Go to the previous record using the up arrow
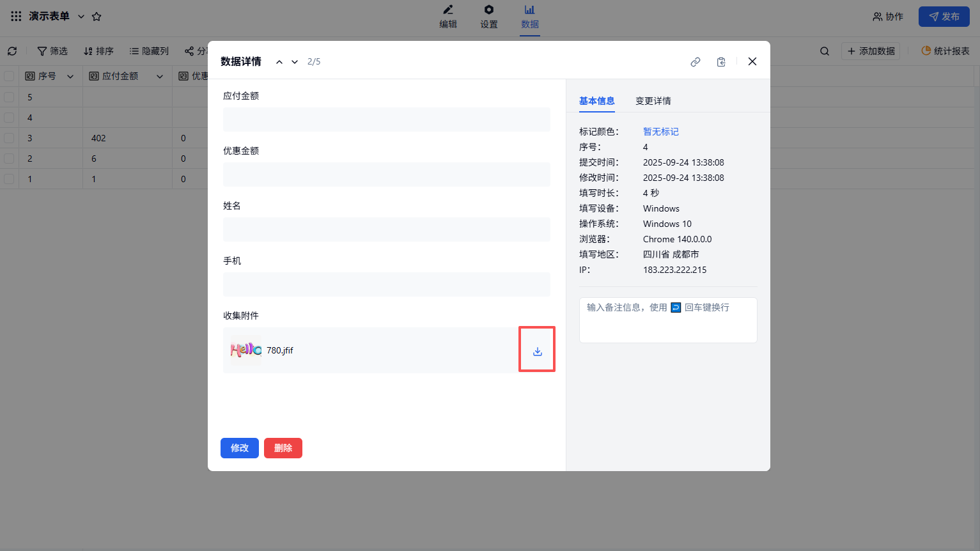The height and width of the screenshot is (551, 980). (x=279, y=62)
